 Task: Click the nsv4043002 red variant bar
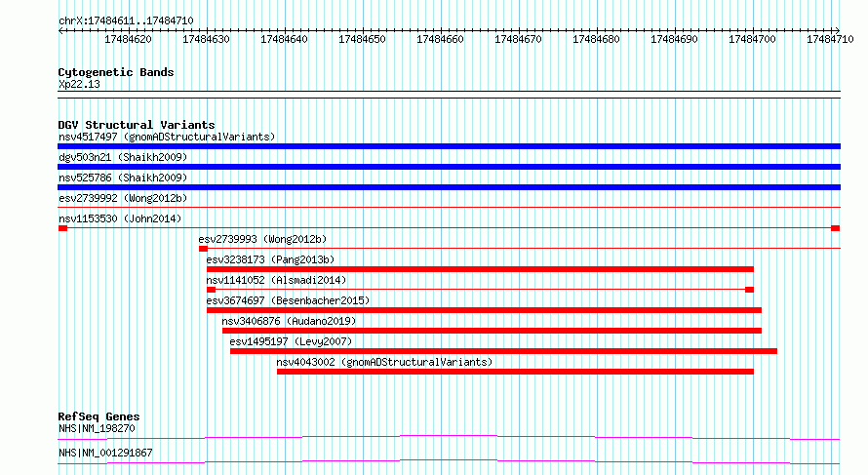(515, 372)
